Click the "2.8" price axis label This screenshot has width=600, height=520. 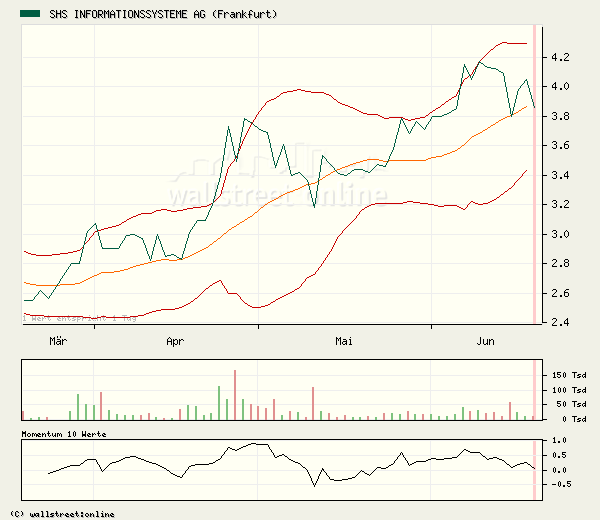coord(560,263)
